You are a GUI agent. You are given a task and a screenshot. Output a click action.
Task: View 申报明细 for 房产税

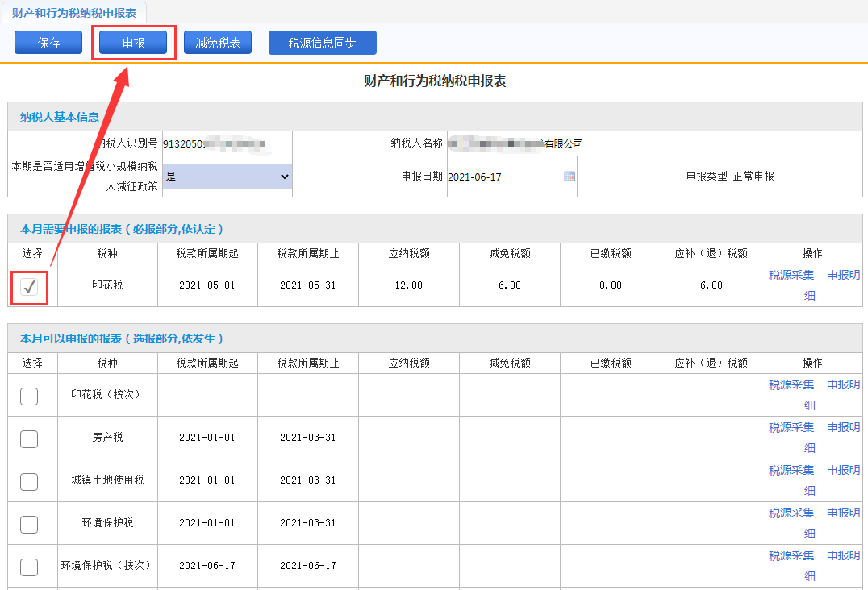tap(843, 427)
